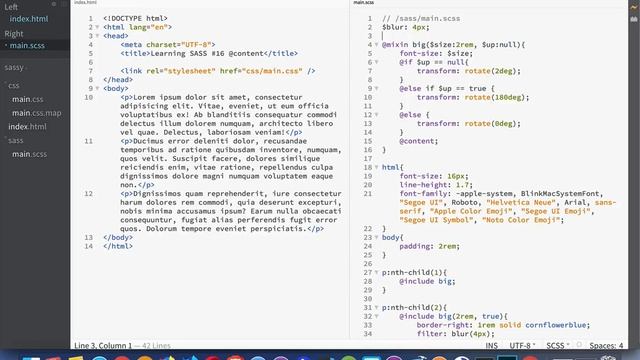
Task: Open the sassy project dropdown
Action: pos(16,67)
